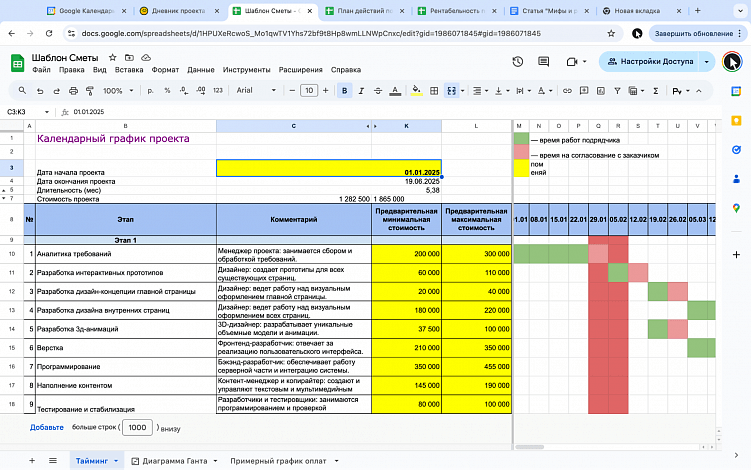This screenshot has width=751, height=470.
Task: Toggle bold formatting
Action: pyautogui.click(x=345, y=91)
